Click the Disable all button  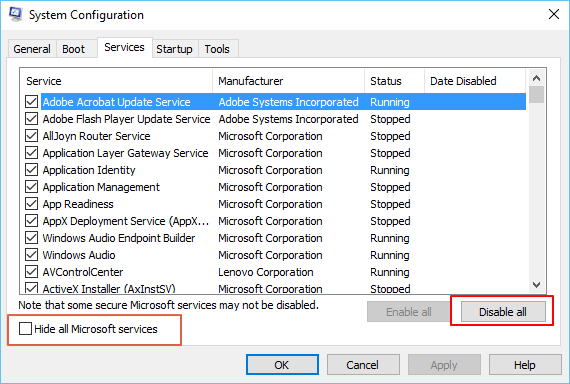pos(503,312)
